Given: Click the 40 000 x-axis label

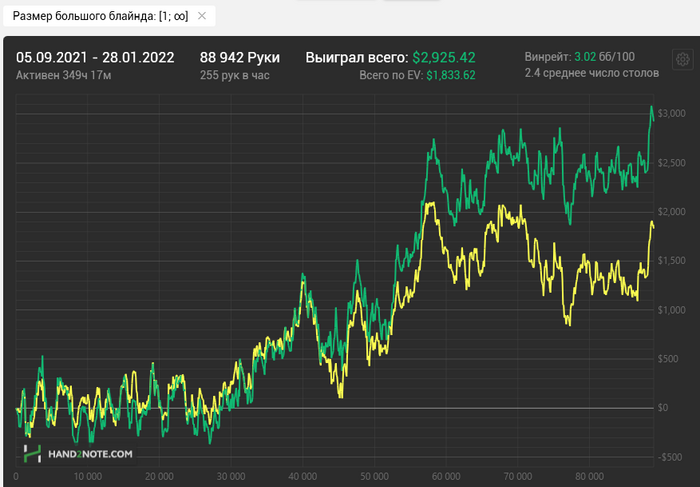Looking at the screenshot, I should (303, 476).
